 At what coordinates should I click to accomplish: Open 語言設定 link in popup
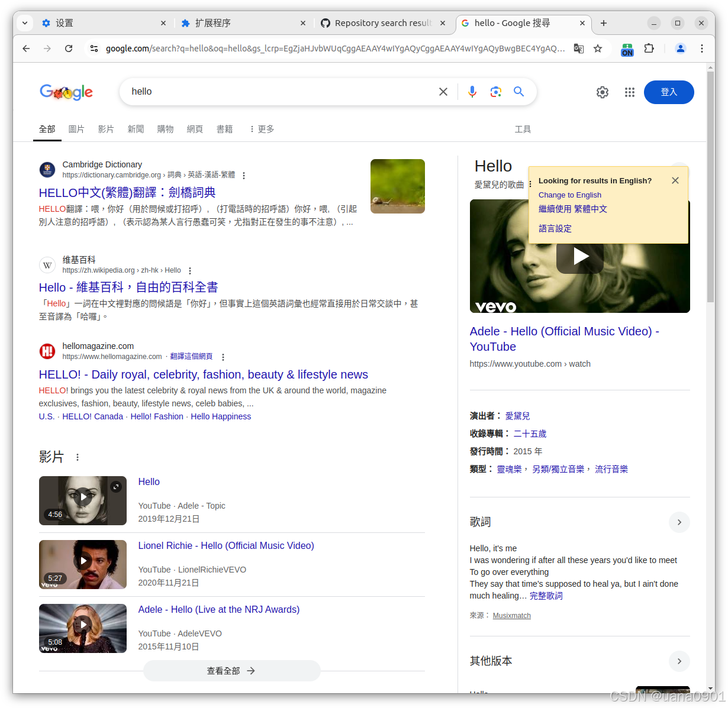(x=555, y=228)
